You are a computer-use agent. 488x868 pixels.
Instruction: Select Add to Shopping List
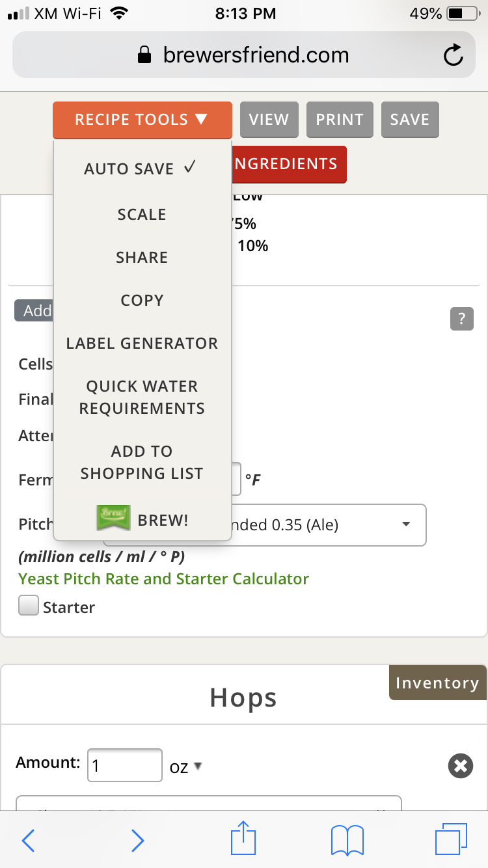click(142, 463)
